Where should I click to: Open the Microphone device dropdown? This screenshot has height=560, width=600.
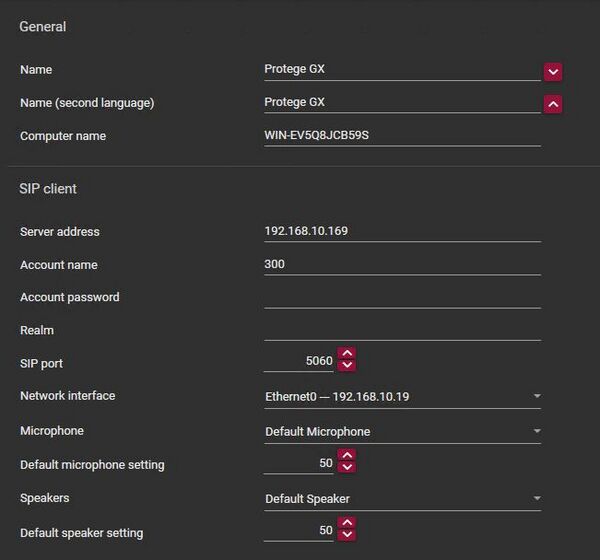(x=402, y=432)
